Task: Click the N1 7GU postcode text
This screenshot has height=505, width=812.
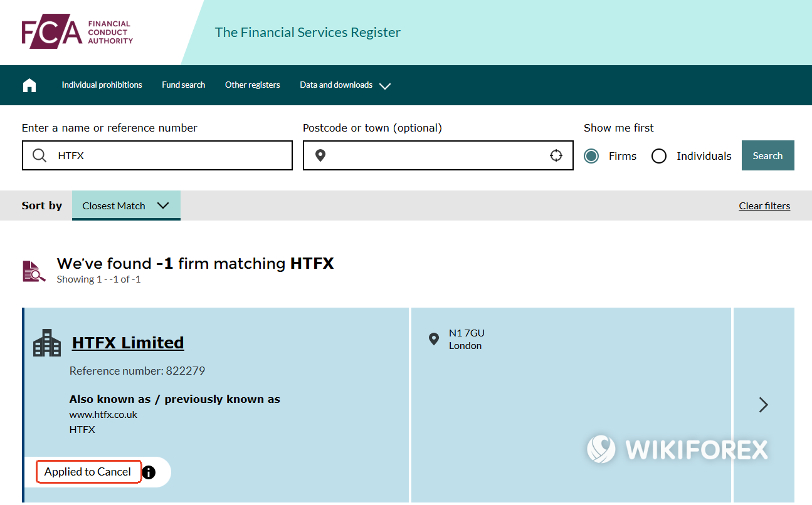Action: click(x=467, y=333)
